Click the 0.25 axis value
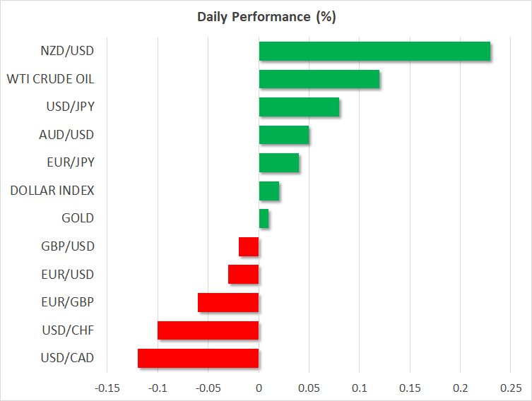 [x=511, y=388]
